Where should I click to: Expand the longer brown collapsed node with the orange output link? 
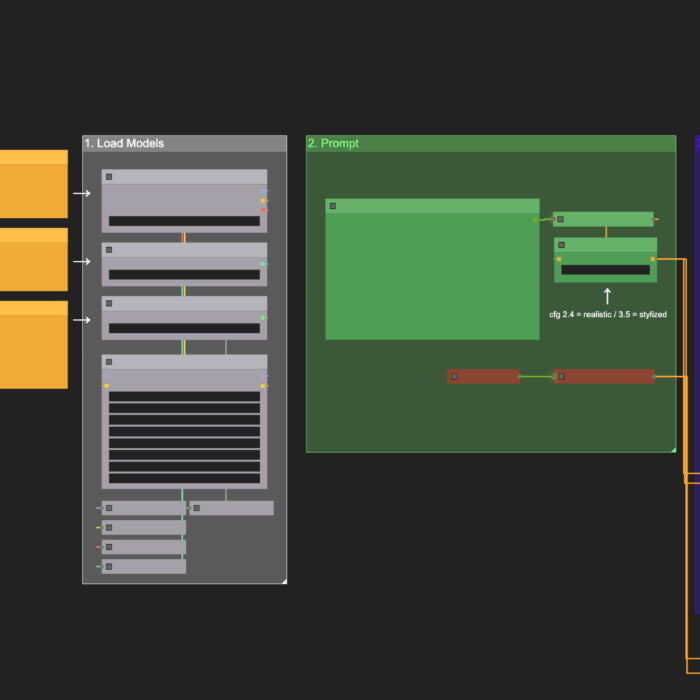562,376
